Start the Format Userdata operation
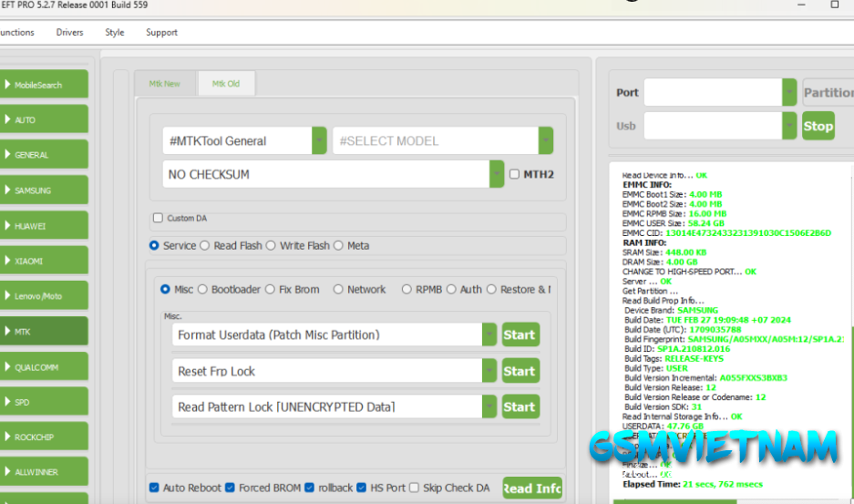This screenshot has width=854, height=504. click(x=520, y=334)
